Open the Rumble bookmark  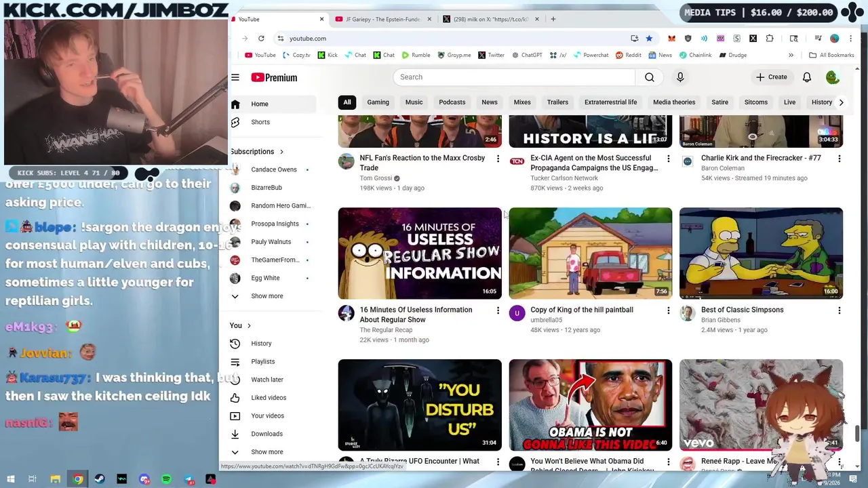coord(416,55)
